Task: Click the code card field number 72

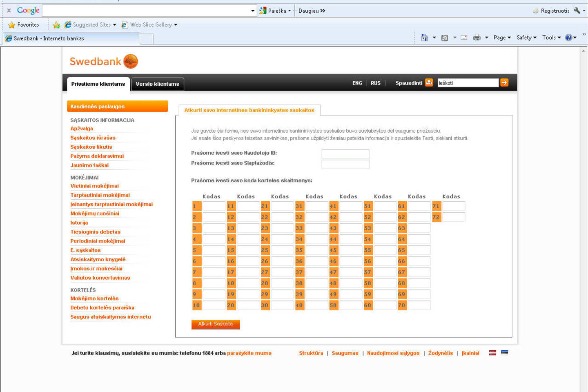Action: pyautogui.click(x=454, y=217)
